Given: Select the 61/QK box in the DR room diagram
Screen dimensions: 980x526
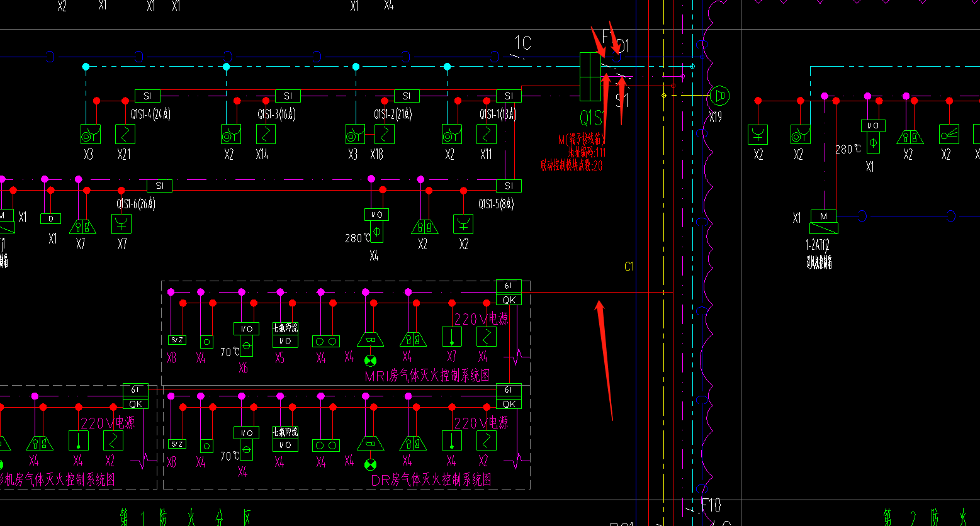Looking at the screenshot, I should click(x=509, y=396).
